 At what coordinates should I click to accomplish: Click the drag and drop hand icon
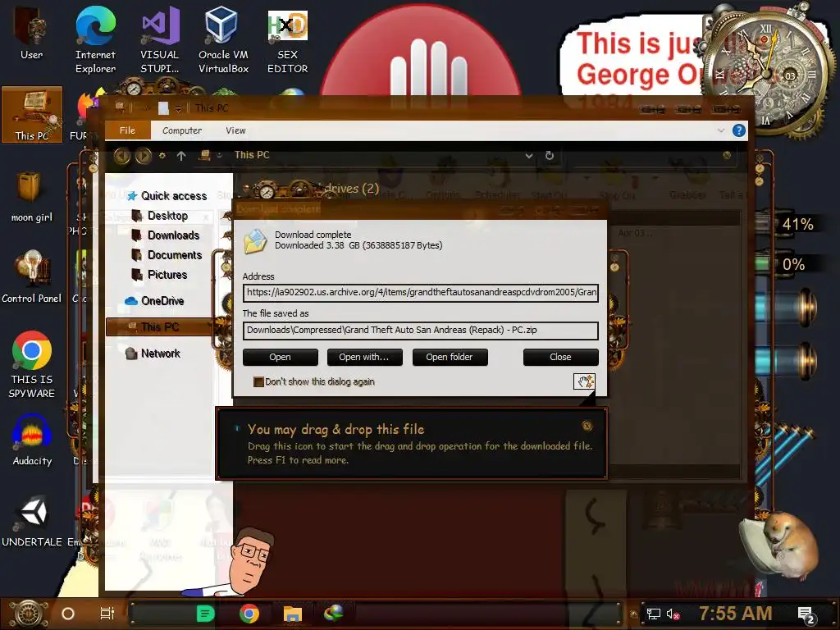coord(584,381)
